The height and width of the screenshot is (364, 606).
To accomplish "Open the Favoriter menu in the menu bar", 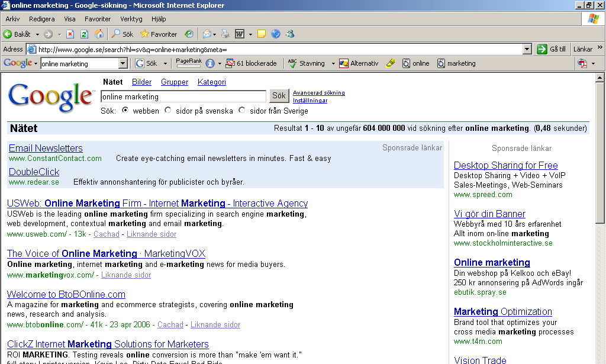I will 98,19.
